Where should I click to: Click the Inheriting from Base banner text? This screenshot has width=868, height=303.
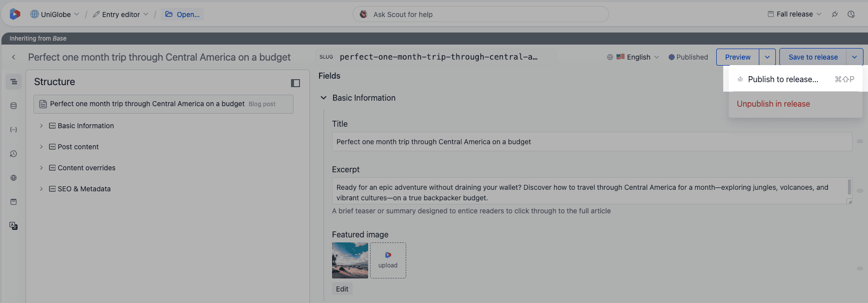38,39
